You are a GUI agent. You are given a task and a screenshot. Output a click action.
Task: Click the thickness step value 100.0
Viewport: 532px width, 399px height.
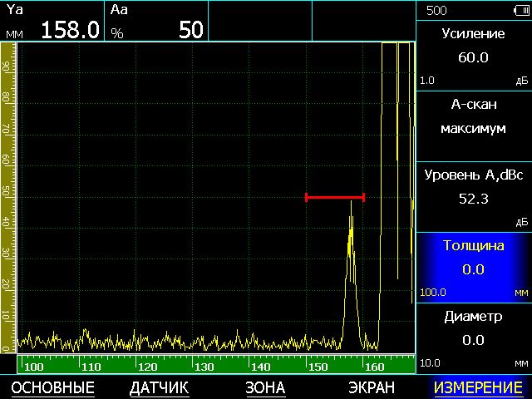(433, 293)
